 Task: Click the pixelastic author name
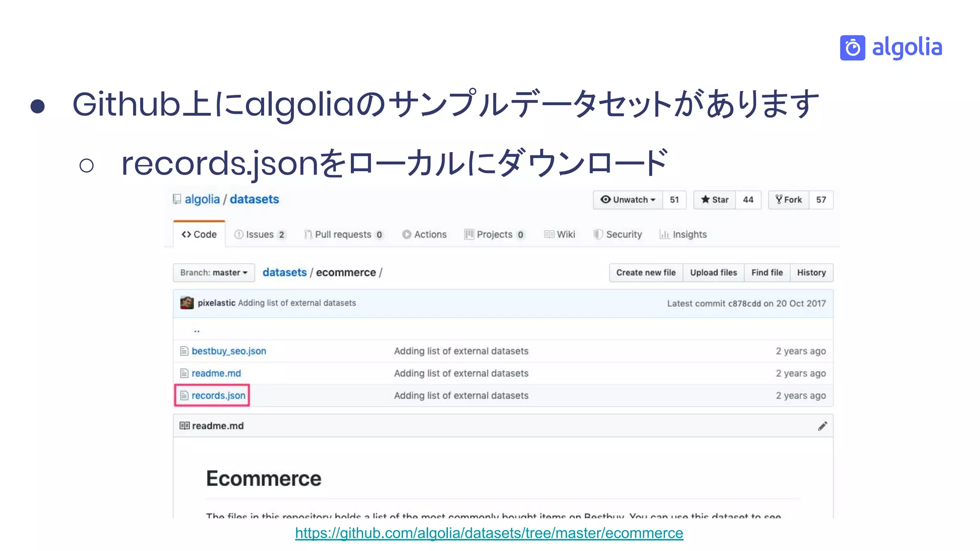click(216, 303)
